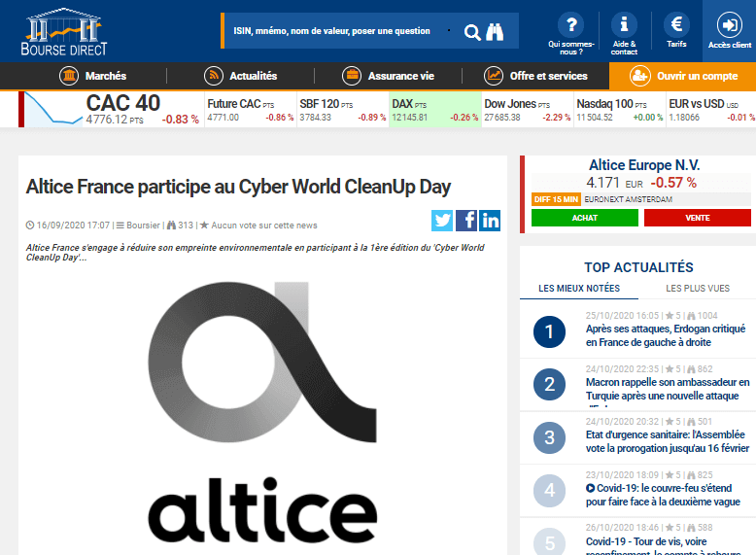Screen dimensions: 756x555
Task: Click the Bourse Direct logo
Action: point(63,31)
